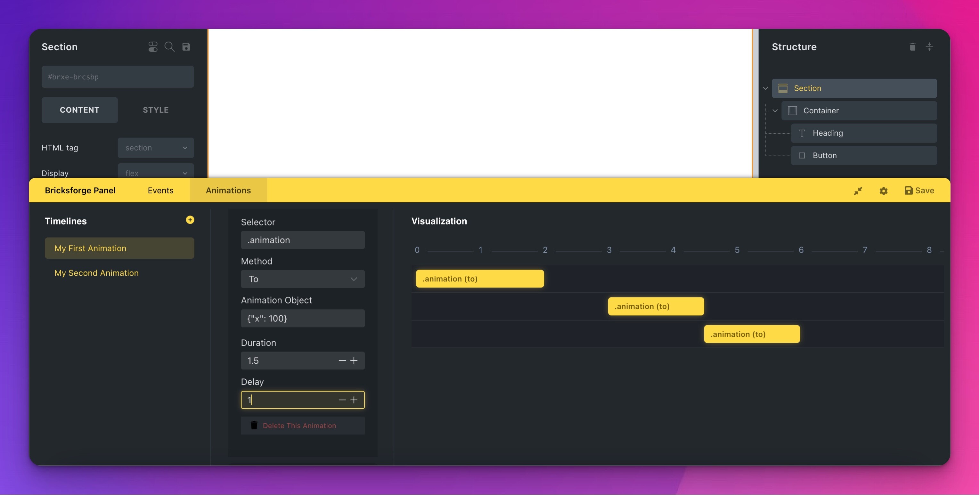Click the collapse-all icon in Structure panel
980x495 pixels.
pyautogui.click(x=929, y=47)
